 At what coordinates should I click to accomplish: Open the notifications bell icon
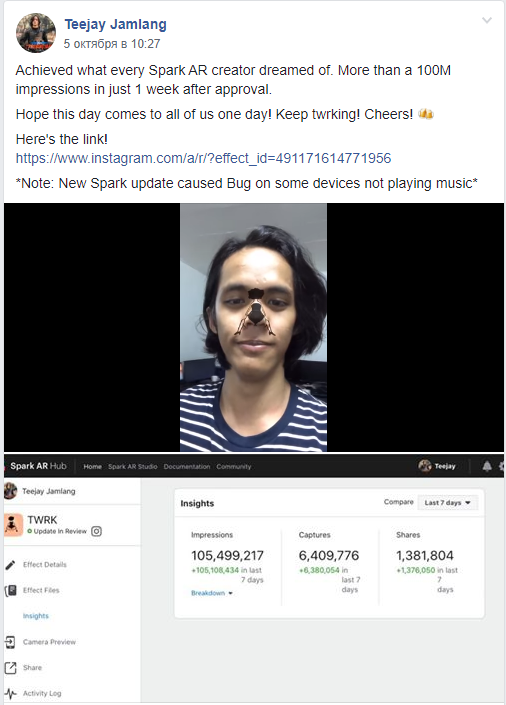pos(487,466)
